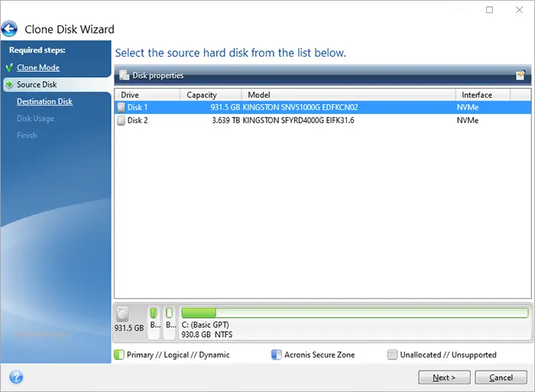Viewport: 535px width, 392px height.
Task: Click NVMe interface cell of Disk 2
Action: click(x=468, y=121)
